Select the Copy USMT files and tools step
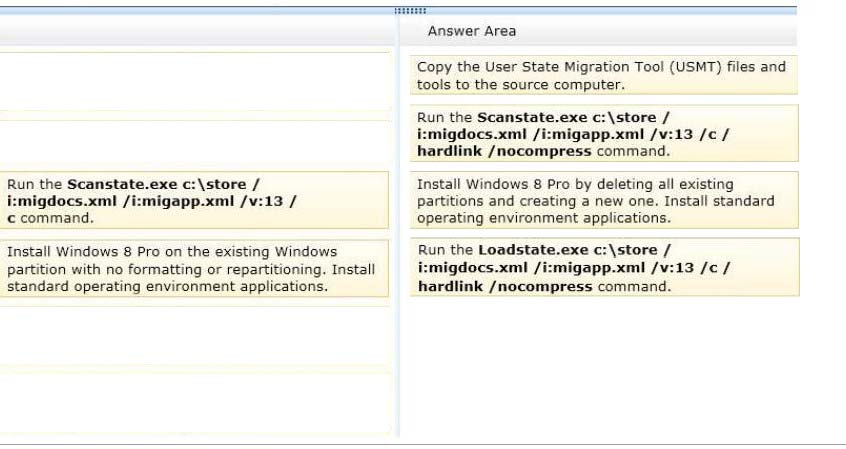 [x=604, y=75]
